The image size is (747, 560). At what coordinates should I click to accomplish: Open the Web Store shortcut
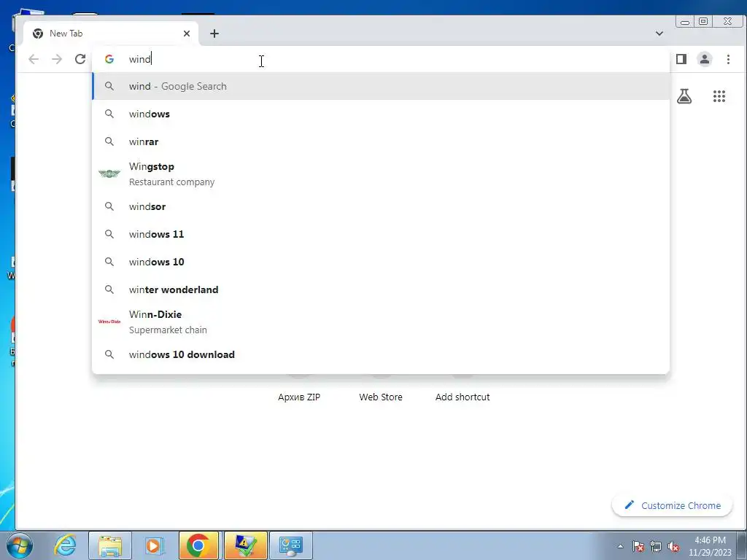(381, 397)
